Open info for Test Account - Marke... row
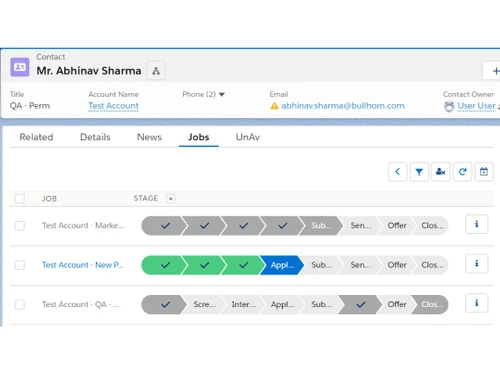500x375 pixels. point(477,224)
